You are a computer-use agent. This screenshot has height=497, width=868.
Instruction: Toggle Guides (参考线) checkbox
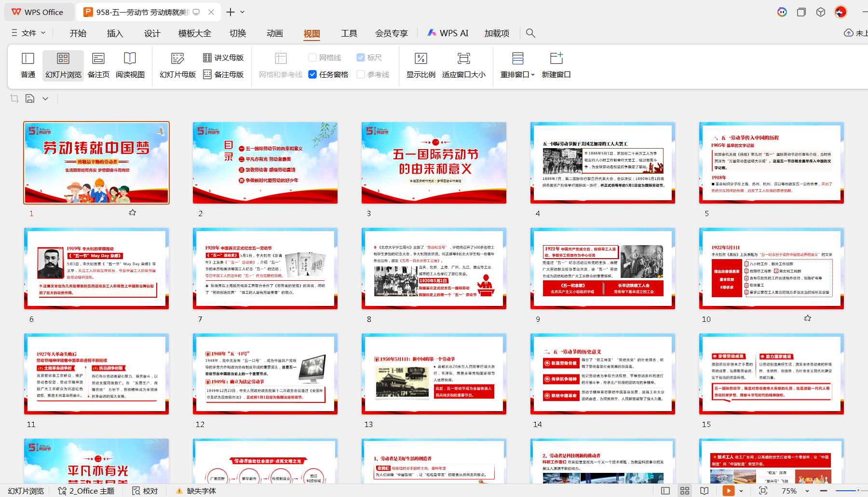point(361,74)
